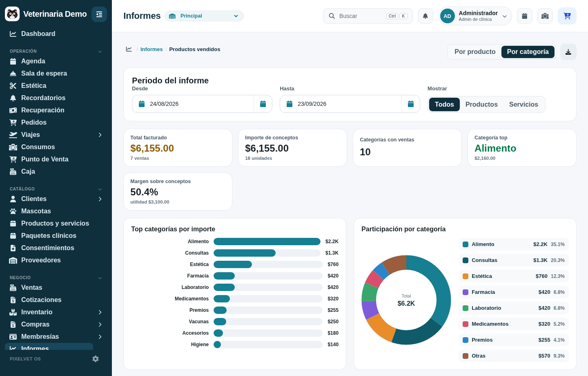Collapse the Operación sidebar section
This screenshot has width=588, height=376.
click(100, 51)
